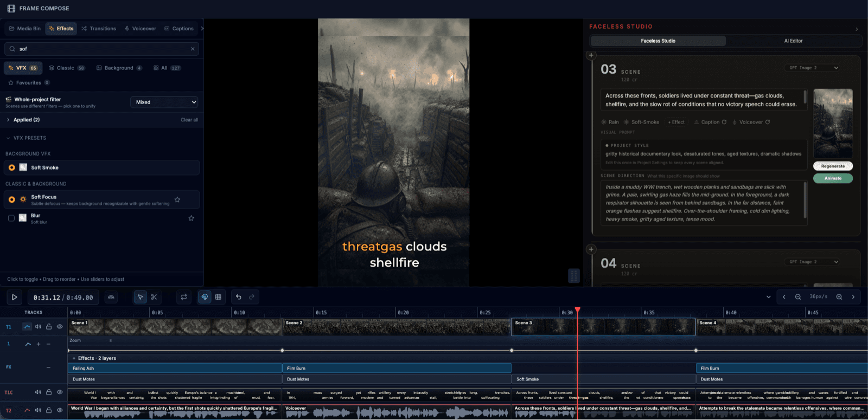Insert new scene above Scene 03
Image resolution: width=868 pixels, height=420 pixels.
pyautogui.click(x=591, y=55)
